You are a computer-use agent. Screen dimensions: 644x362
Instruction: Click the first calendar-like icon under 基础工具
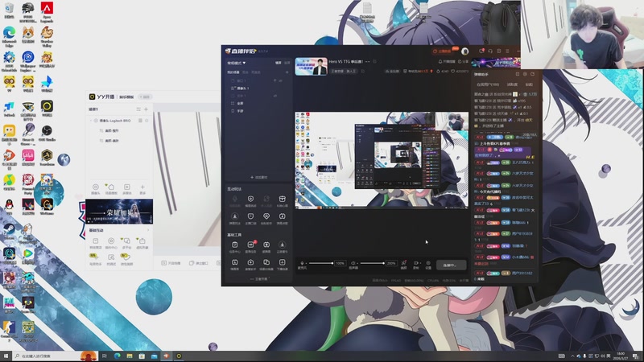(234, 245)
